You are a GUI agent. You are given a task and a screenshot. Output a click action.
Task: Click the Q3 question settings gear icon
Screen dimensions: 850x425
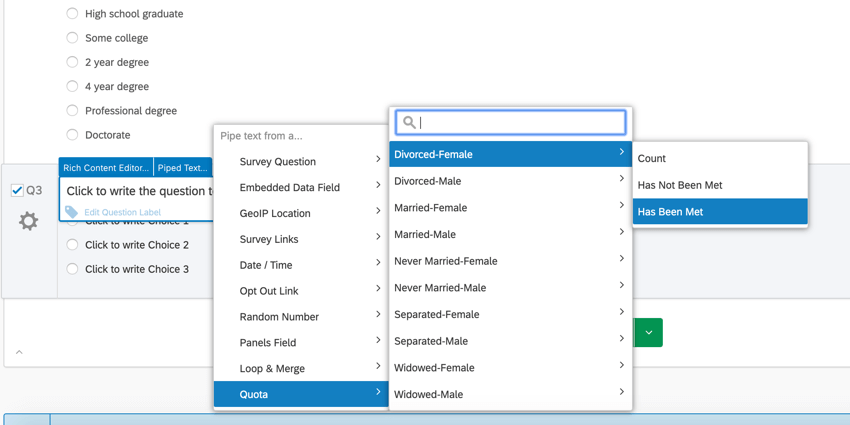(28, 221)
